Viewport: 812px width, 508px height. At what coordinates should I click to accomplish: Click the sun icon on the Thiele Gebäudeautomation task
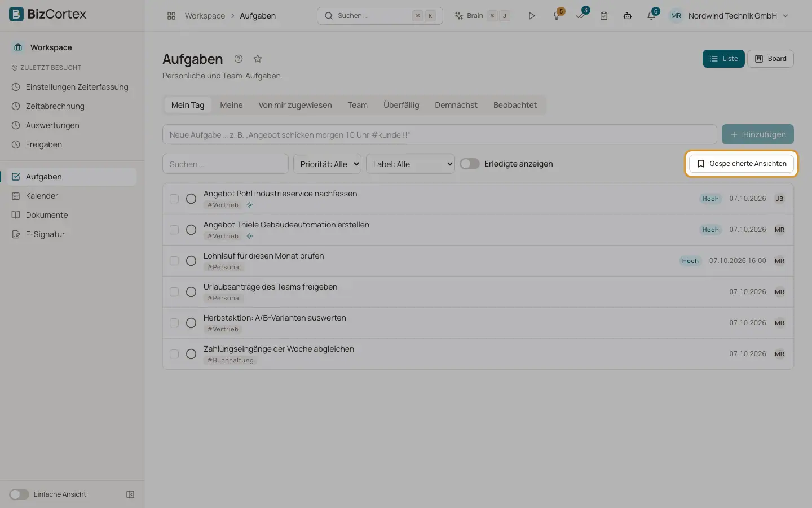(250, 236)
